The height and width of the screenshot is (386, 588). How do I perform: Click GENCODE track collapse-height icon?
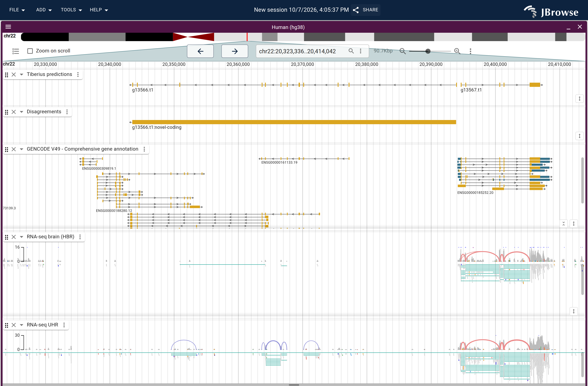pos(564,224)
